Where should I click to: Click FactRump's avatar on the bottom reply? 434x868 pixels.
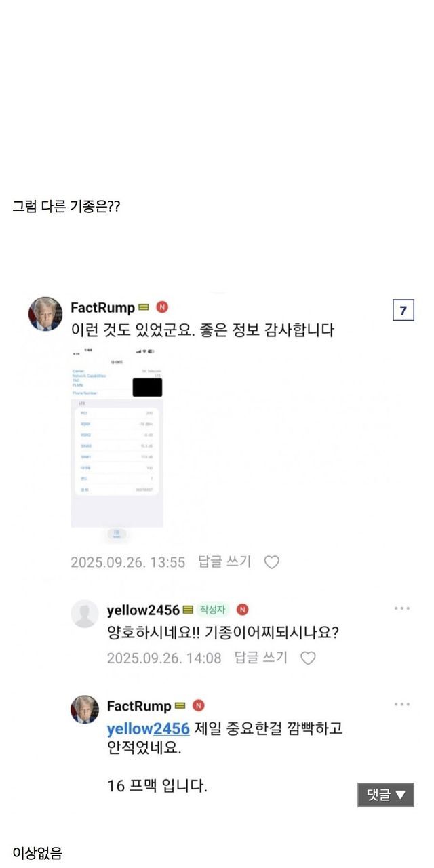click(x=85, y=709)
